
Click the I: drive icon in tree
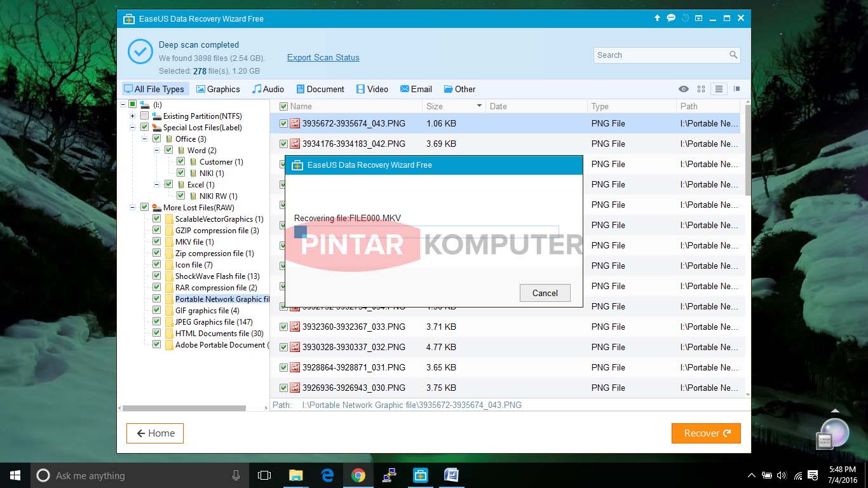[145, 104]
